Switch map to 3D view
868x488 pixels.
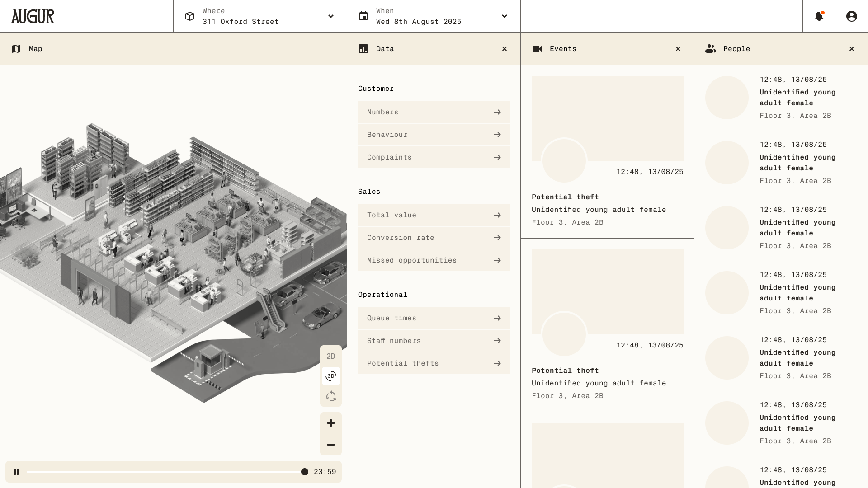coord(331,376)
